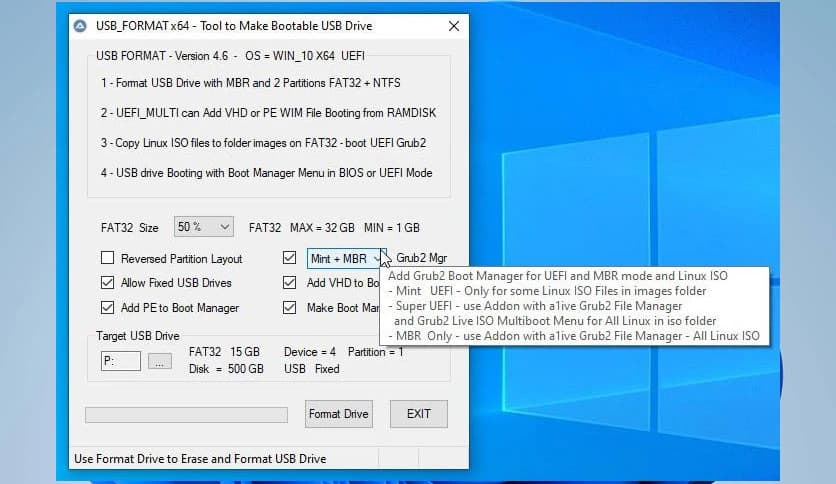This screenshot has width=836, height=484.
Task: Click tooltip line 'Add Grub2 Boot Manager for UEFI and MBR mode and Linux ISO'
Action: (558, 276)
